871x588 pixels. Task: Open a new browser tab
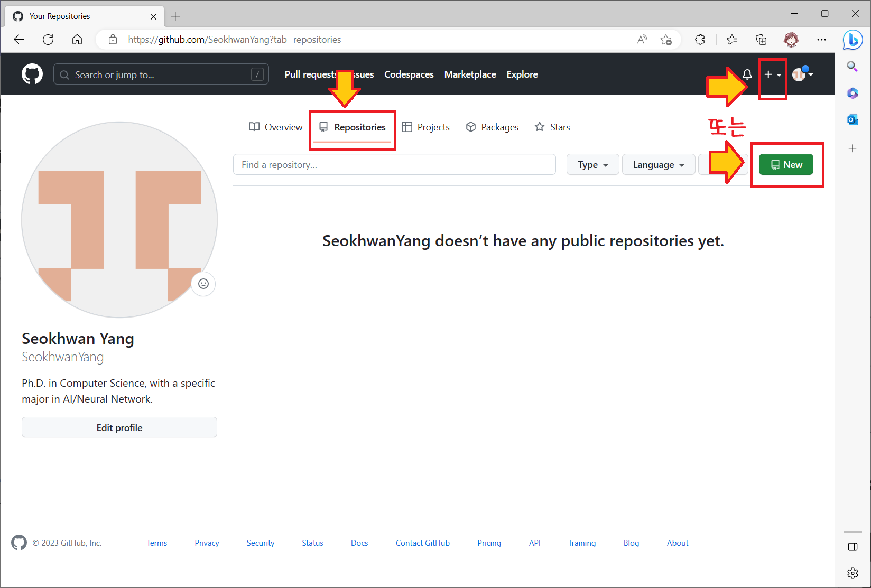(x=175, y=16)
